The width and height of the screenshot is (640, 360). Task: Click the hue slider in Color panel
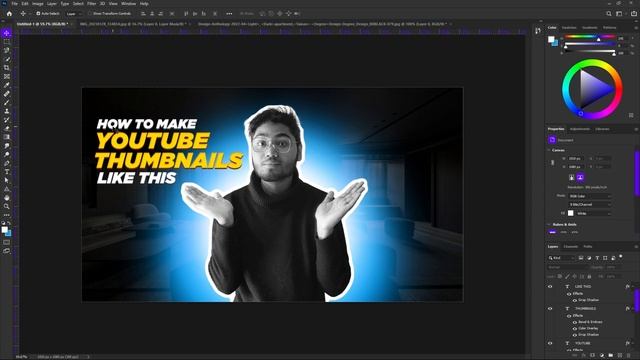tap(590, 38)
